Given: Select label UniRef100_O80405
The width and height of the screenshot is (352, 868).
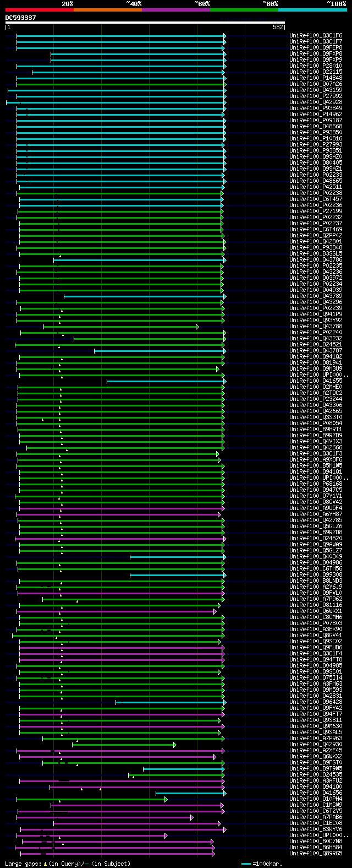Looking at the screenshot, I should pos(316,163).
